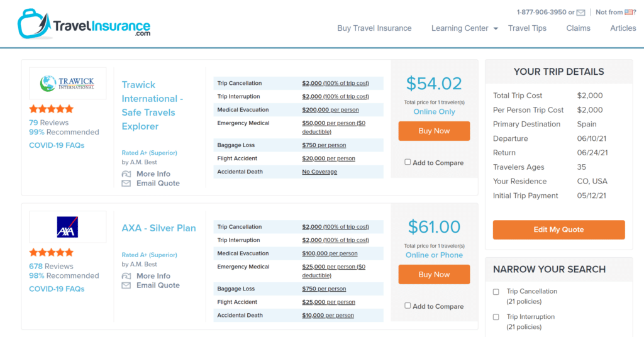Tick the Trip Interruption filter checkbox

point(496,318)
